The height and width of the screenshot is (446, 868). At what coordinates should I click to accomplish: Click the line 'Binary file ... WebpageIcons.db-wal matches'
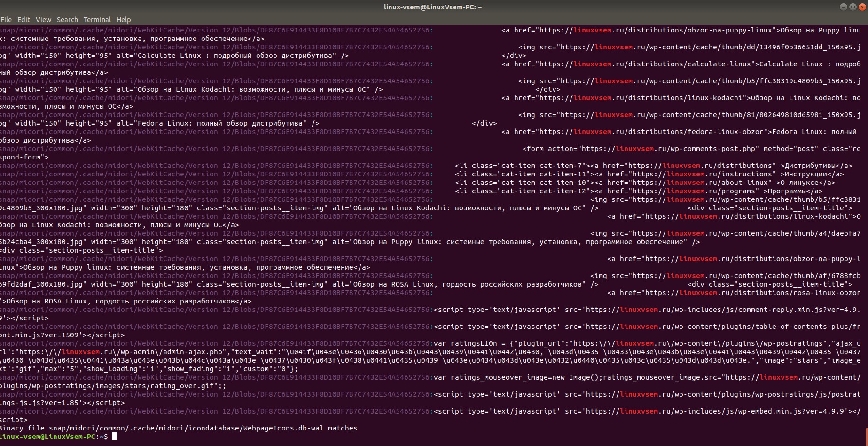179,428
